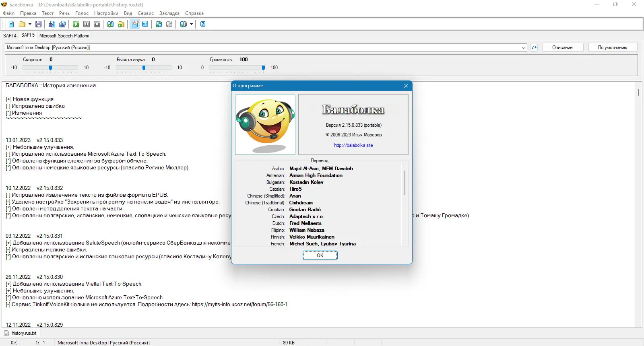
Task: Click the '89 KB' status bar entry
Action: [289, 343]
